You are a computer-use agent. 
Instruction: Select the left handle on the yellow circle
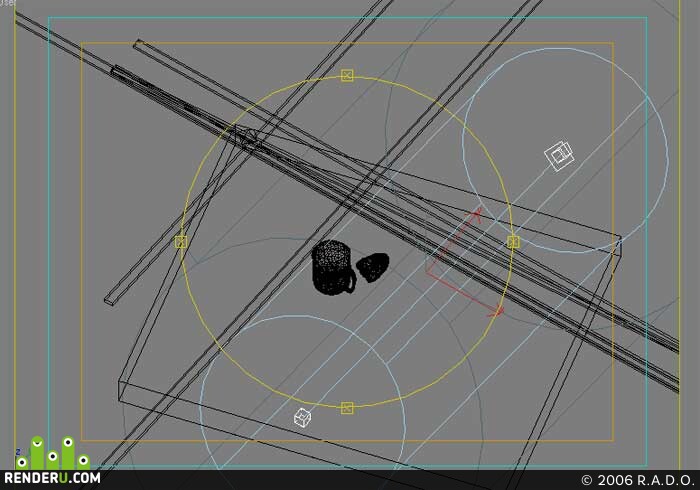coord(180,242)
